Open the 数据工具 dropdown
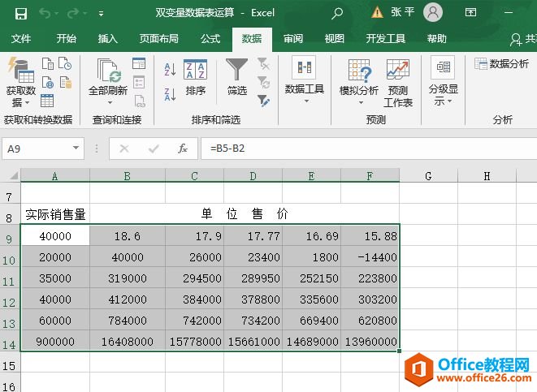 point(305,80)
